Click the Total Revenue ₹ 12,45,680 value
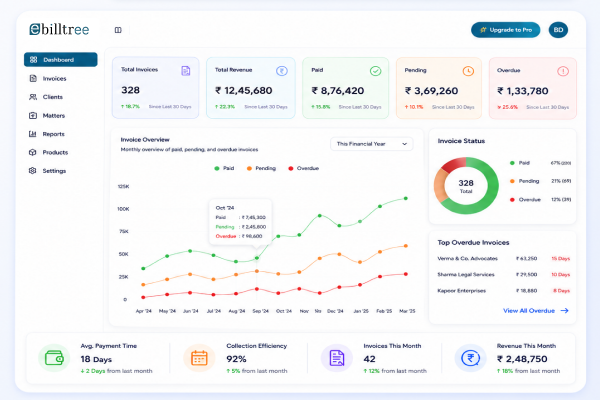Screen dimensions: 600x400 coord(244,91)
